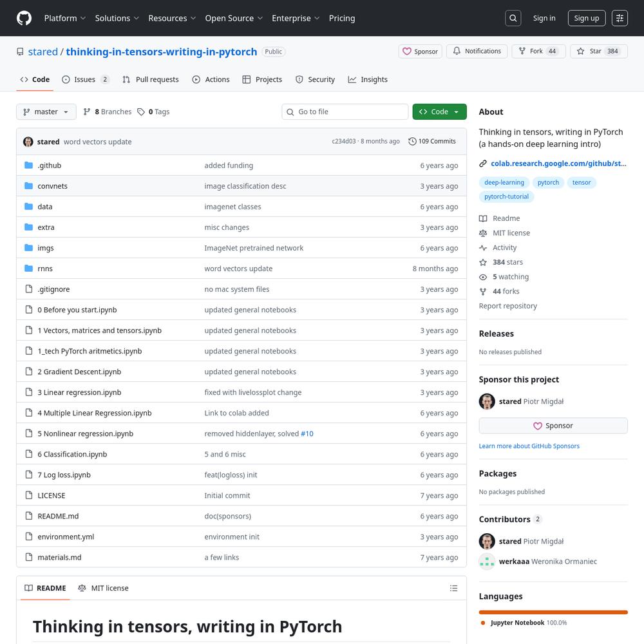
Task: Open the convnets folder
Action: coord(52,186)
